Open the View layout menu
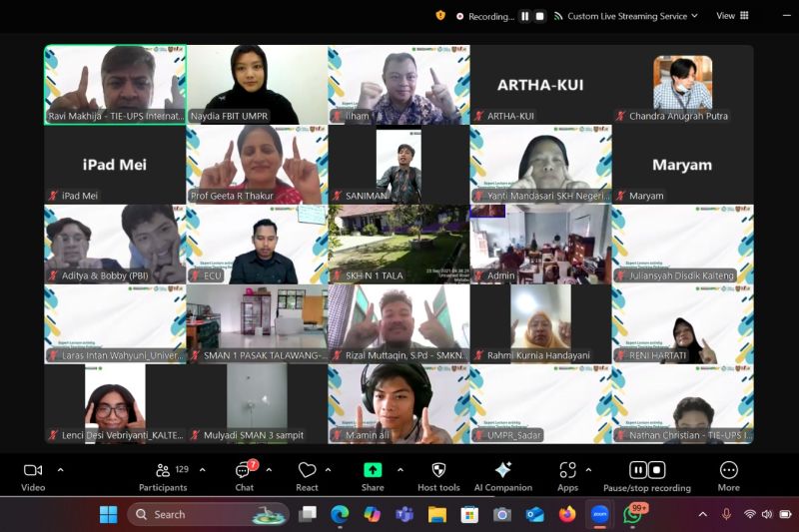The image size is (799, 532). click(732, 16)
